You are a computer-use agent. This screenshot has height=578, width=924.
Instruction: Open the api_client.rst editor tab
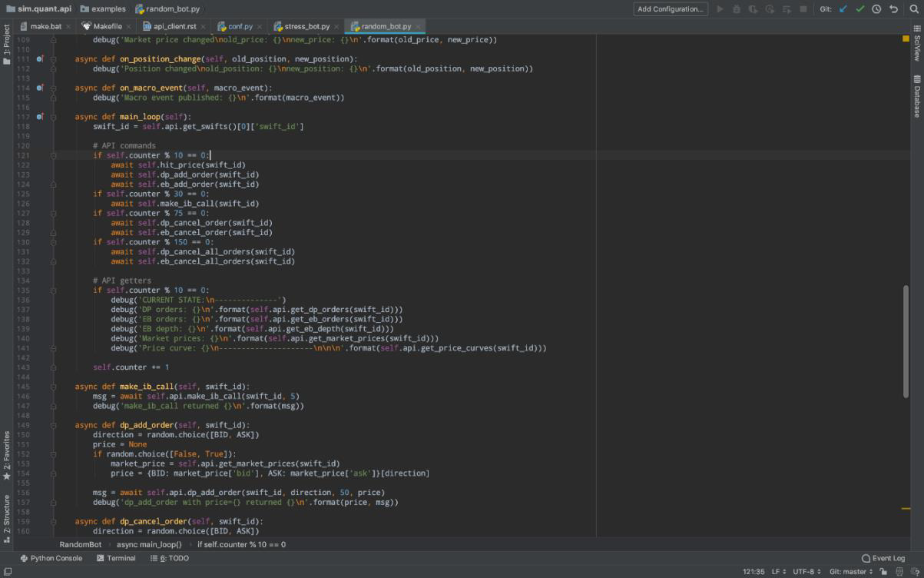[x=174, y=26]
